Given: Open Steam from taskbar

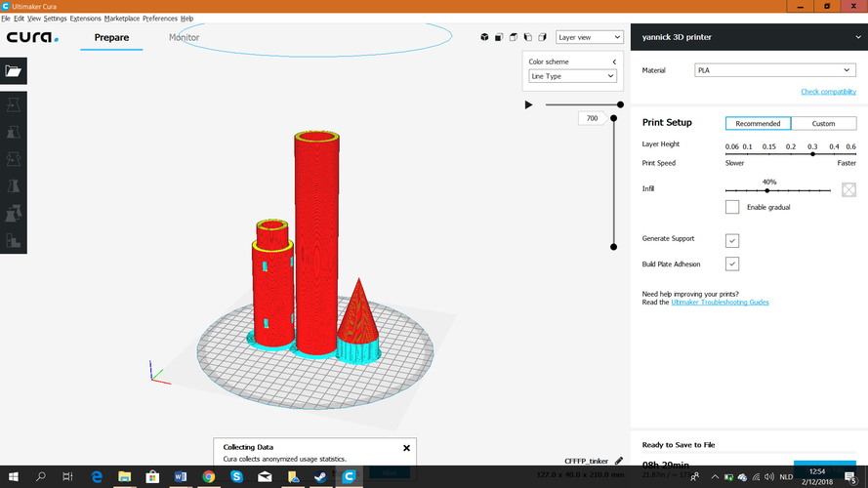Looking at the screenshot, I should [x=320, y=476].
